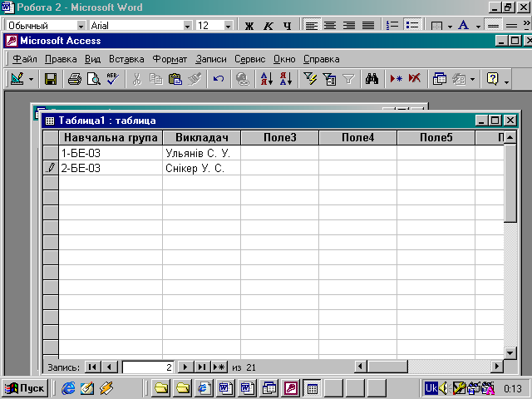Screen dimensions: 532x399
Task: Go to the next record button
Action: (x=185, y=367)
